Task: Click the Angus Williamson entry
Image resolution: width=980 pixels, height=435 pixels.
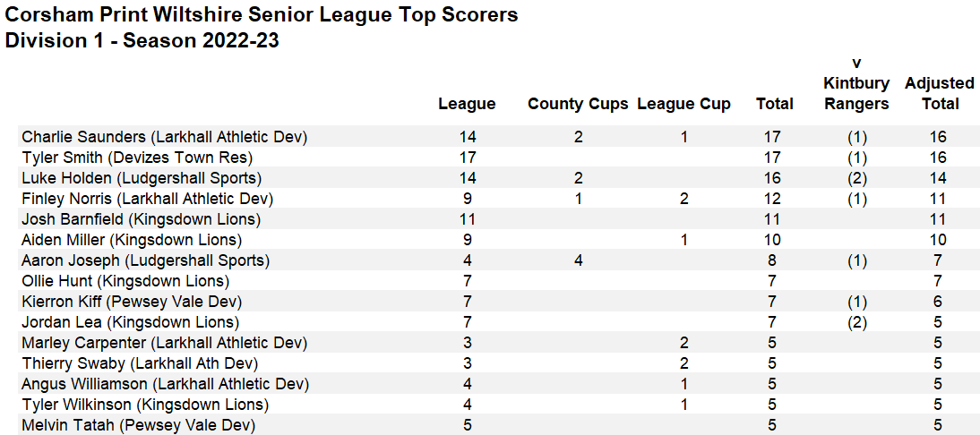Action: click(x=165, y=384)
